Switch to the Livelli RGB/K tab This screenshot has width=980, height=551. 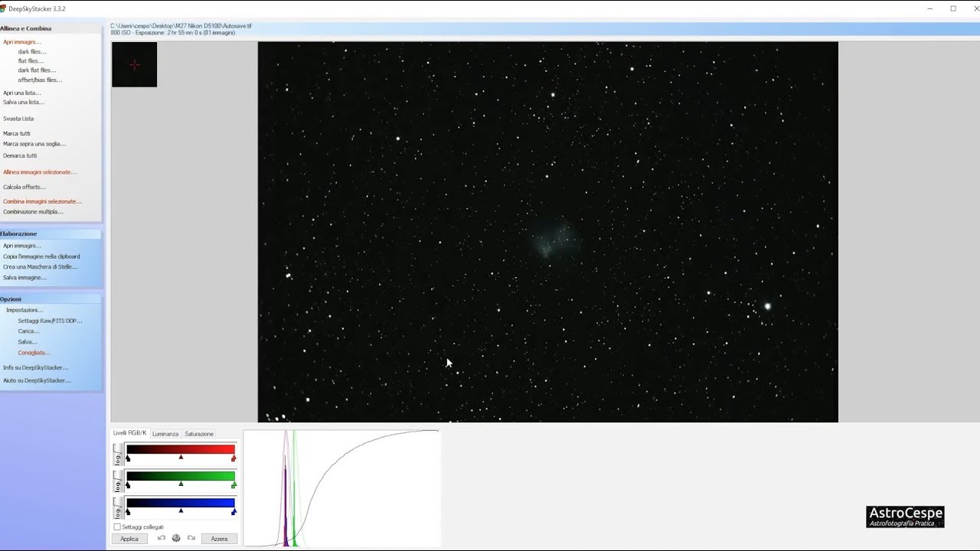coord(129,433)
